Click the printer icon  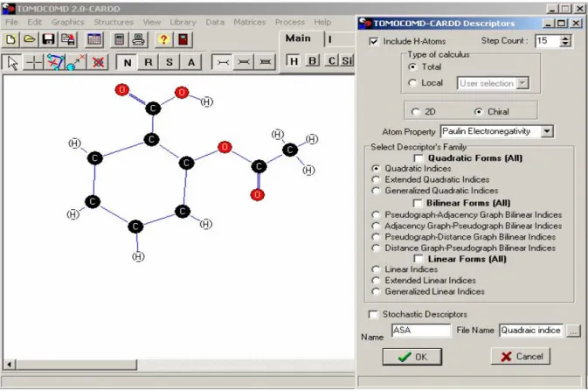(x=138, y=39)
